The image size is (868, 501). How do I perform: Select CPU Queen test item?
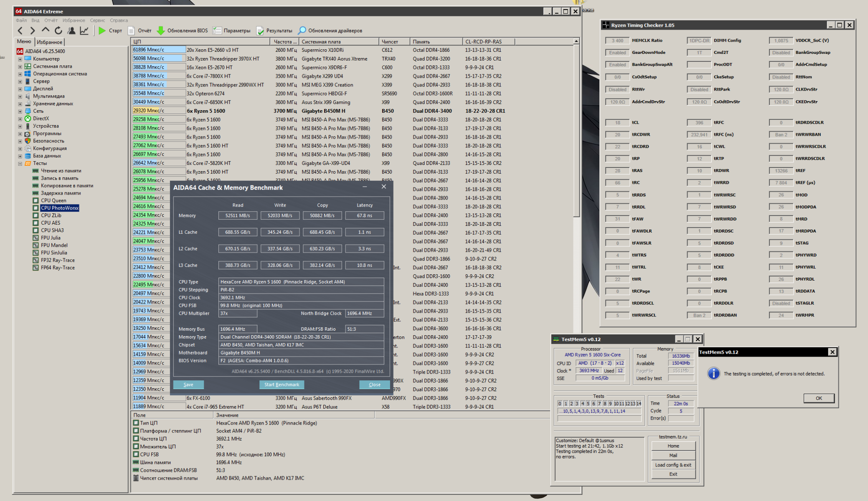53,200
